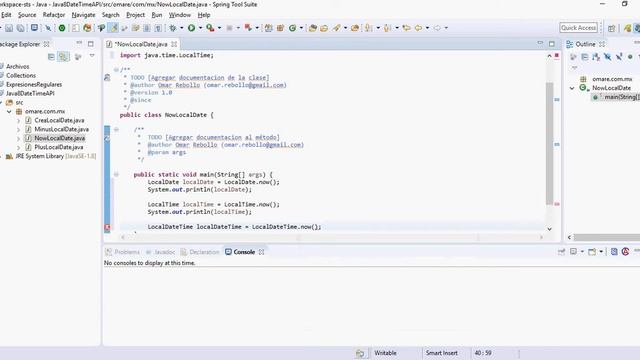Open the Open Console dropdown arrow
The image size is (640, 360).
[601, 252]
